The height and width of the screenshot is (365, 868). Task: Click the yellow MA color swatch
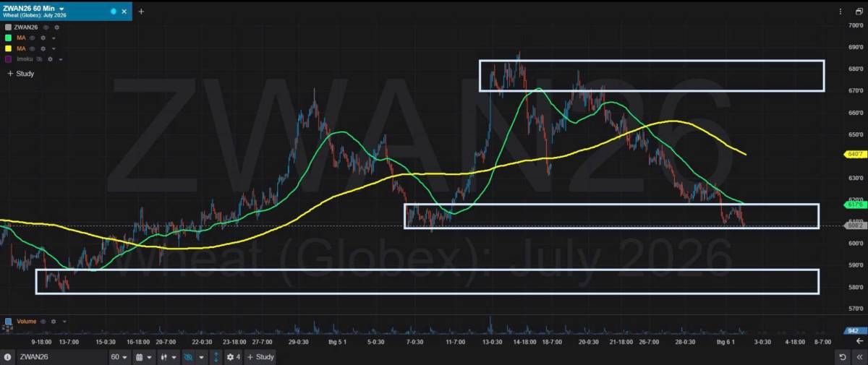coord(8,48)
